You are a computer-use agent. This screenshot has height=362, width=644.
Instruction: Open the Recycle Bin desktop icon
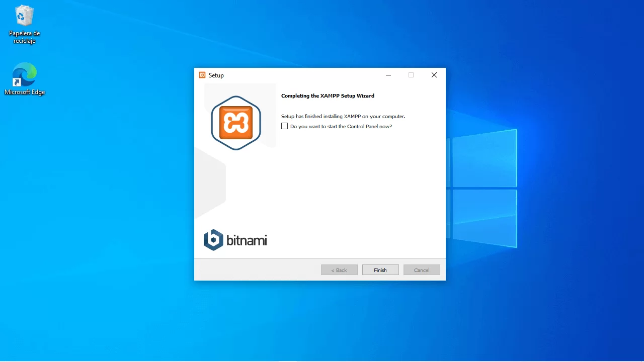tap(24, 24)
